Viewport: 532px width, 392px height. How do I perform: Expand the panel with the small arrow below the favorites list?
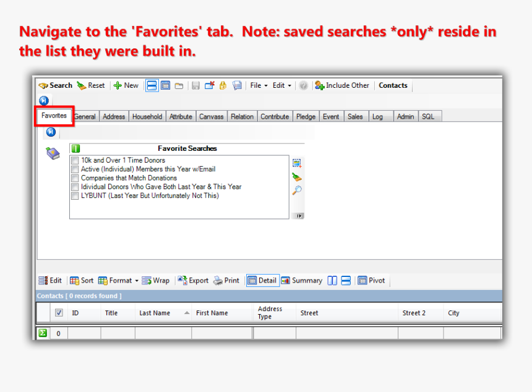point(299,216)
